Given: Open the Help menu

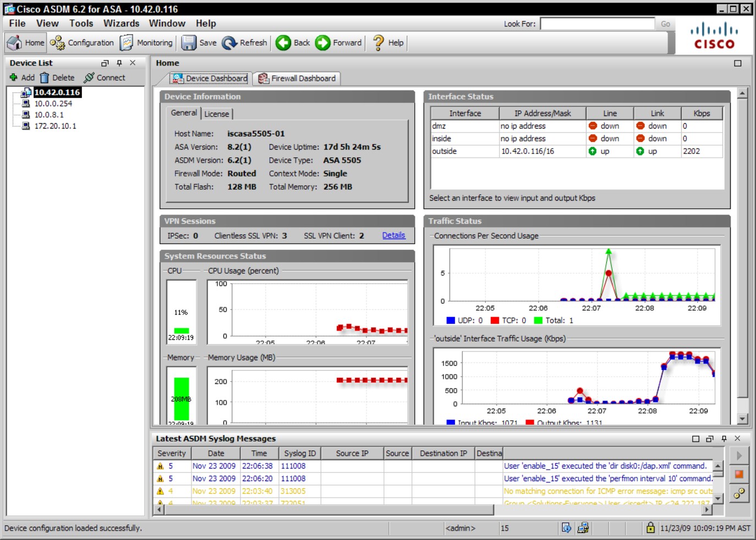Looking at the screenshot, I should pyautogui.click(x=206, y=23).
